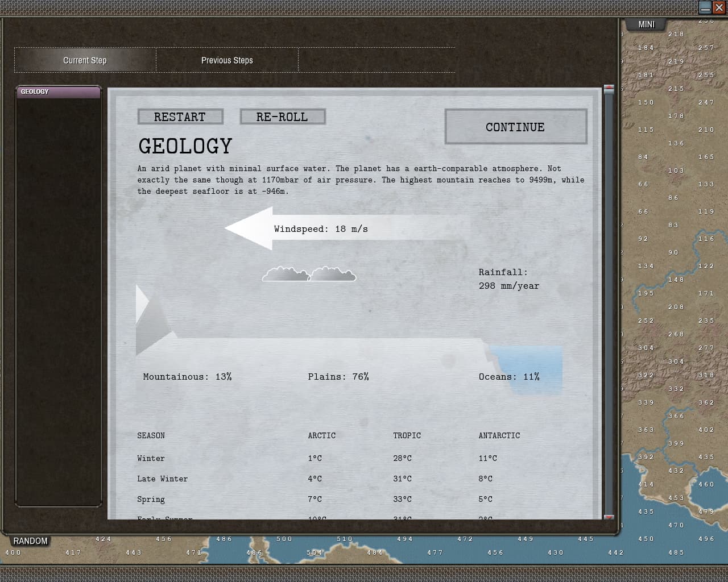The height and width of the screenshot is (582, 728).
Task: Click the Spring row label
Action: click(151, 500)
